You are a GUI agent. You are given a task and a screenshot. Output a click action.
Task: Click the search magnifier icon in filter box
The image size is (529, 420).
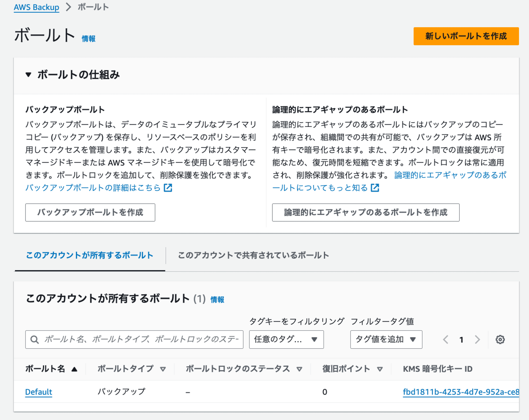[x=35, y=339]
